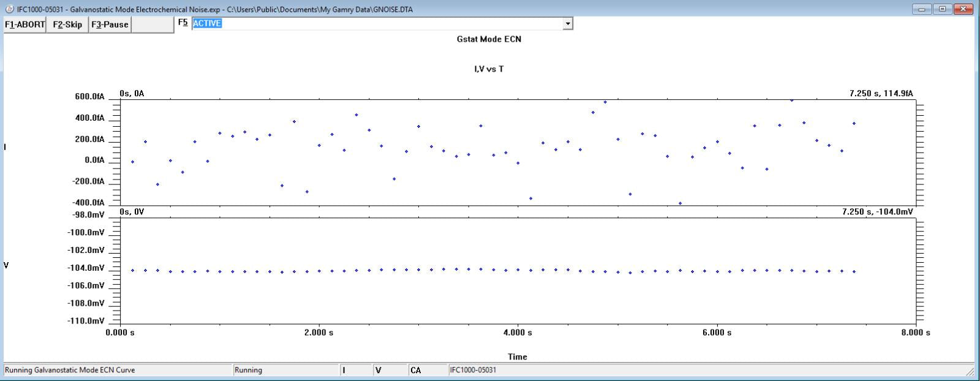Close the Gamry experiment window
Viewport: 980px width, 381px height.
tap(963, 9)
